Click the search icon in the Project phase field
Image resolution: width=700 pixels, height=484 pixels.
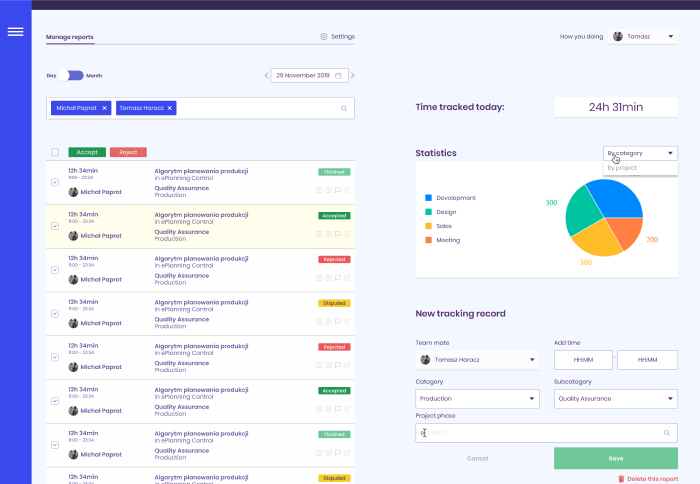[667, 433]
